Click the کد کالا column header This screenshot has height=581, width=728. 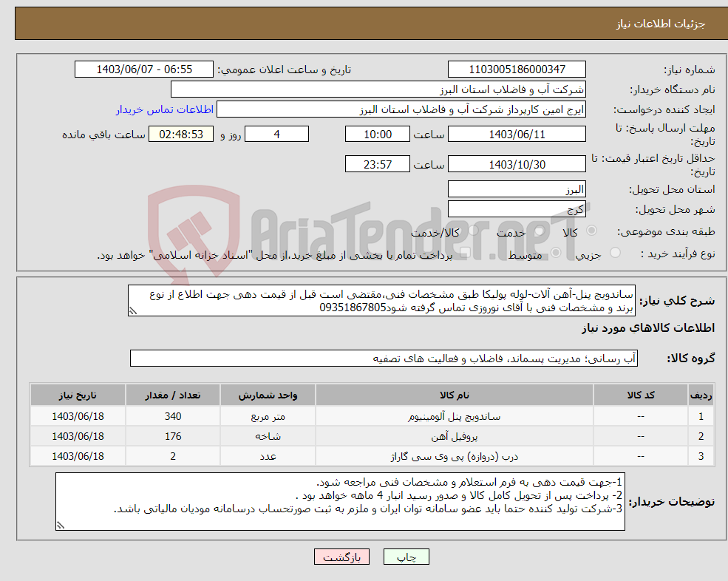point(641,395)
